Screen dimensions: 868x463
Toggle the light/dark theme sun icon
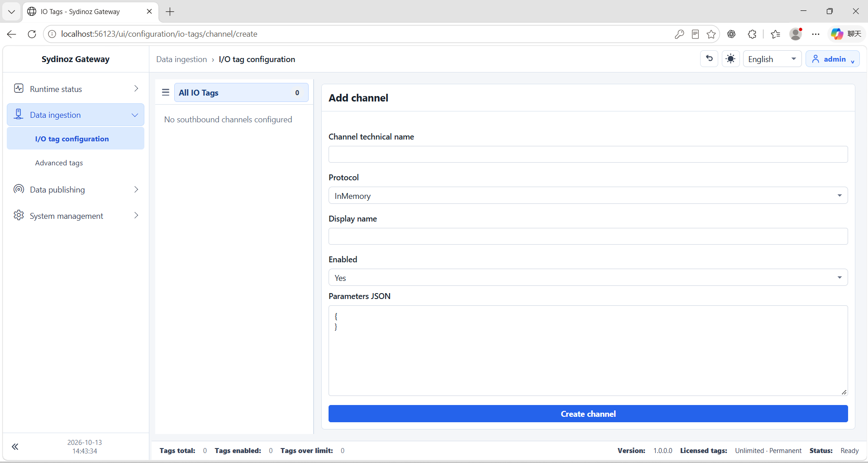(731, 59)
